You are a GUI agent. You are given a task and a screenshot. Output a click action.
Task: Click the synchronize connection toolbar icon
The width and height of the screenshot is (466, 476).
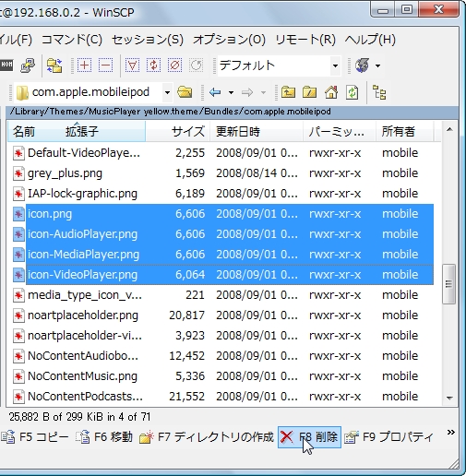28,65
